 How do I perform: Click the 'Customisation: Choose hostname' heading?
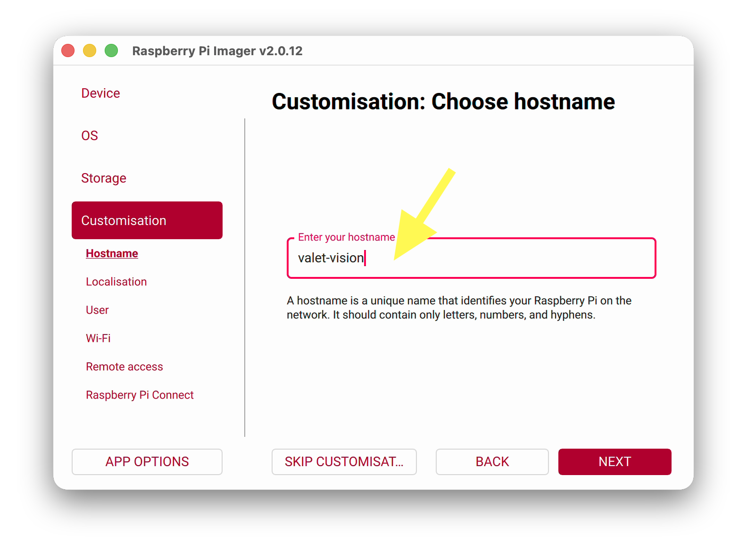(443, 101)
